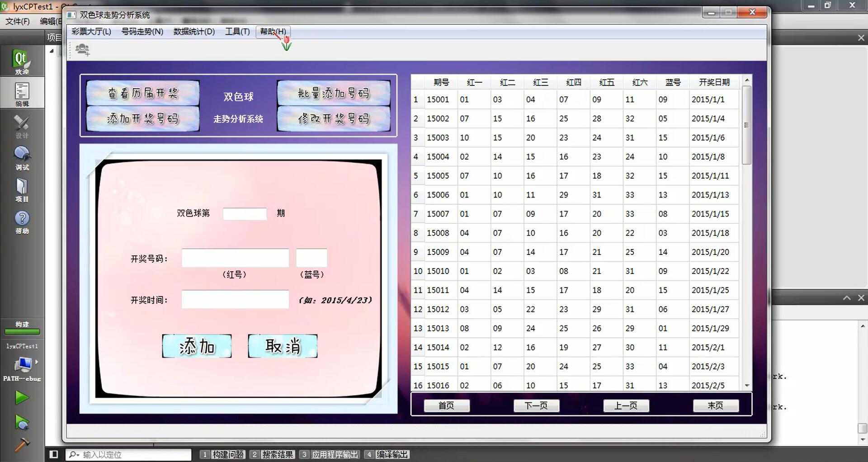
Task: Go to 末页 last page
Action: click(716, 405)
